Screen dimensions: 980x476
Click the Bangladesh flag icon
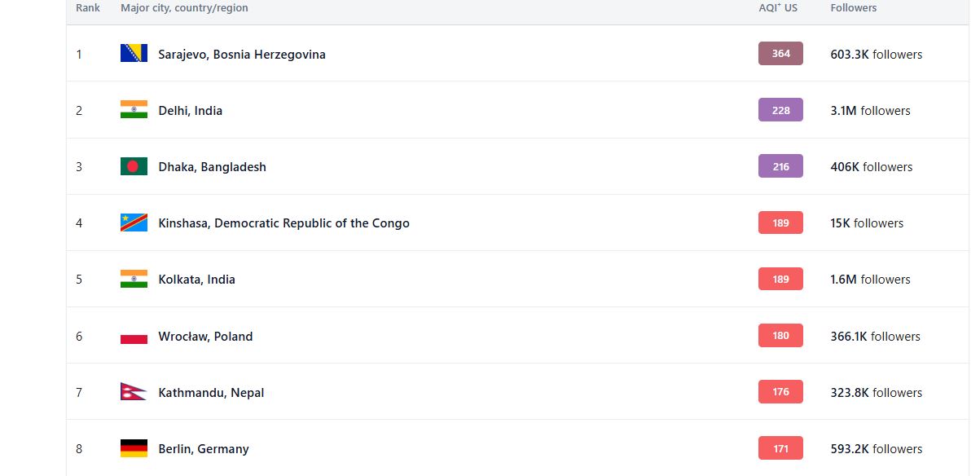point(134,166)
